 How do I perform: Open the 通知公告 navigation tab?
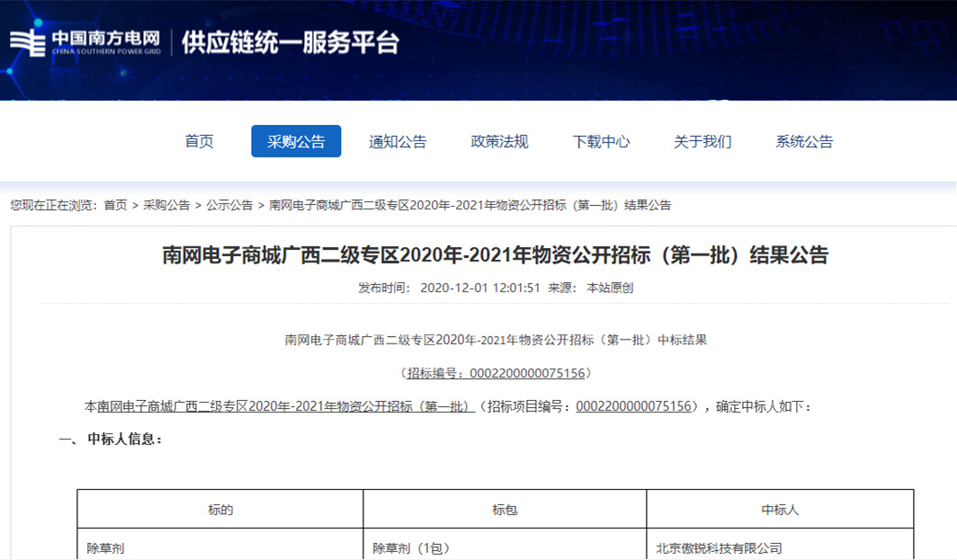click(398, 141)
